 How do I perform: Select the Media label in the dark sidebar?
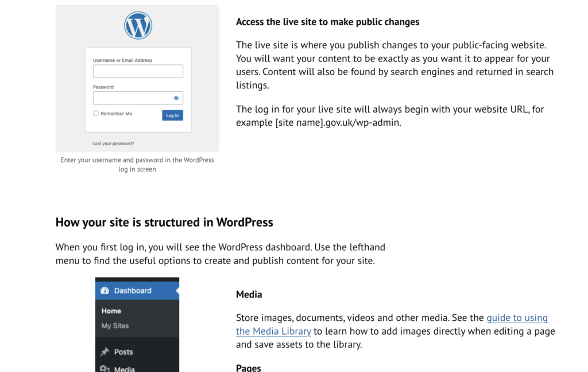[125, 369]
